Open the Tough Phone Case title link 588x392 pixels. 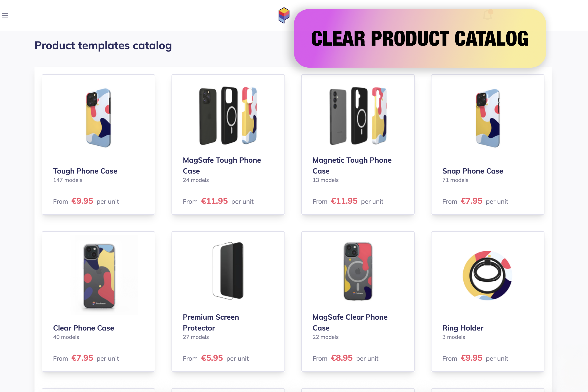(85, 171)
